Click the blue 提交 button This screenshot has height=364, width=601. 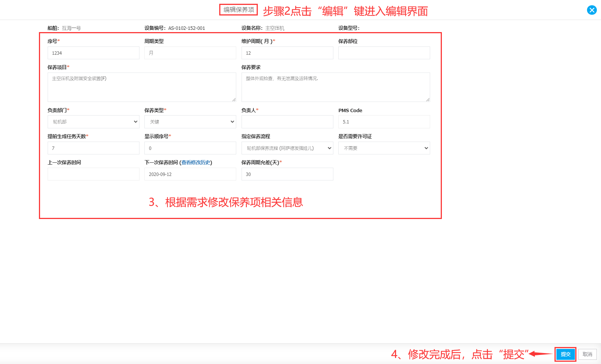coord(565,354)
